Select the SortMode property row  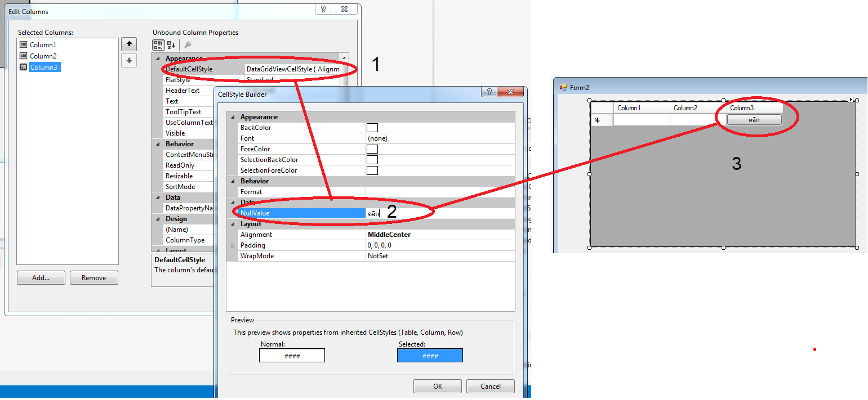[189, 187]
